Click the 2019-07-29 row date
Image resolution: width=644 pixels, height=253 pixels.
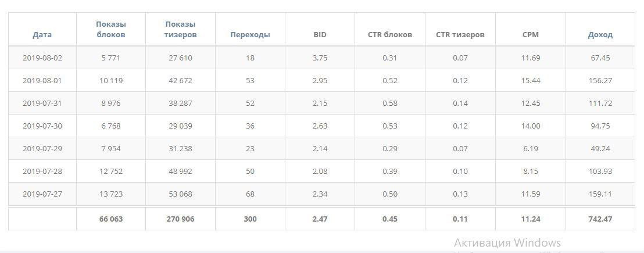pyautogui.click(x=42, y=148)
